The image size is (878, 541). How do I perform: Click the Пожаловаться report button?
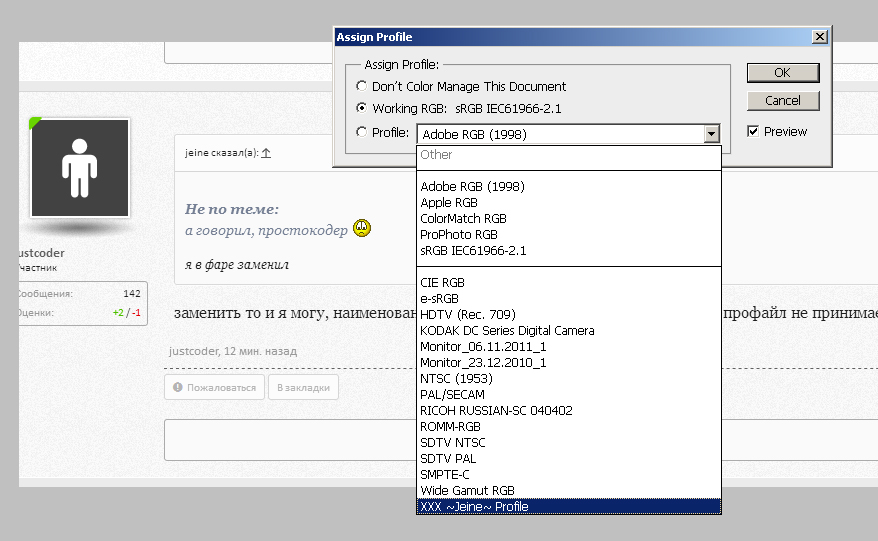tap(214, 388)
